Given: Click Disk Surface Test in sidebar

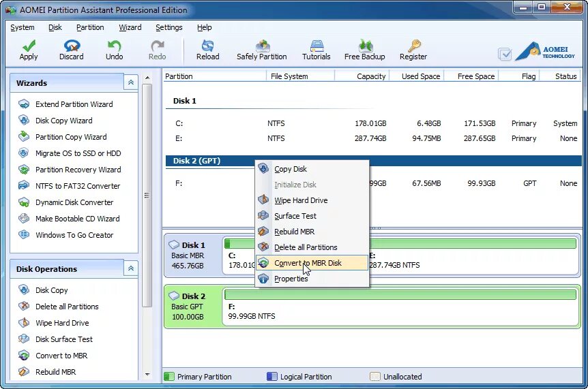Looking at the screenshot, I should (x=64, y=339).
